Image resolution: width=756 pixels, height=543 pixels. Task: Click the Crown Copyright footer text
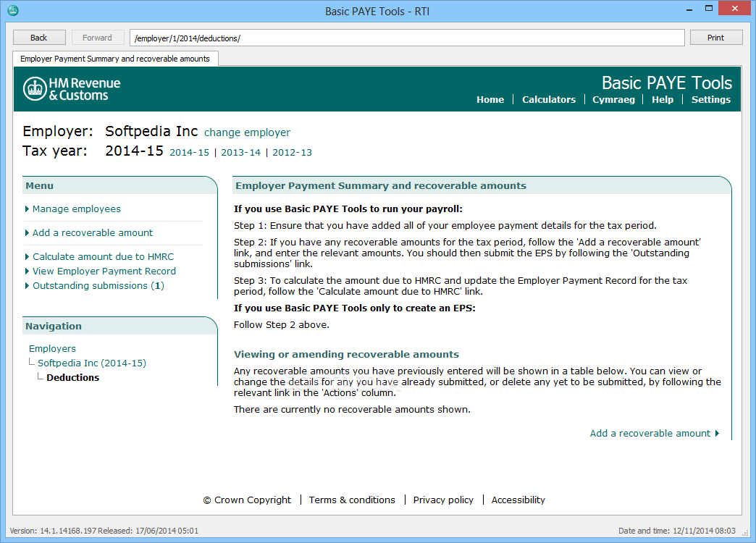247,500
